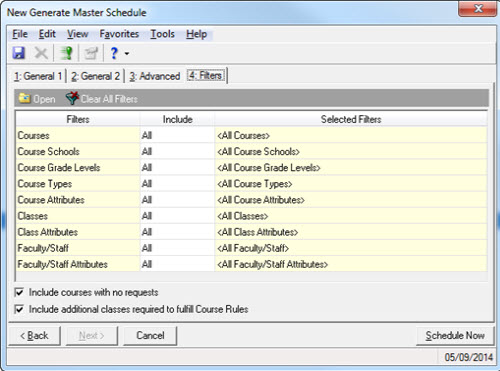Toggle Include additional classes for Course Rules
This screenshot has height=371, width=500.
click(19, 309)
